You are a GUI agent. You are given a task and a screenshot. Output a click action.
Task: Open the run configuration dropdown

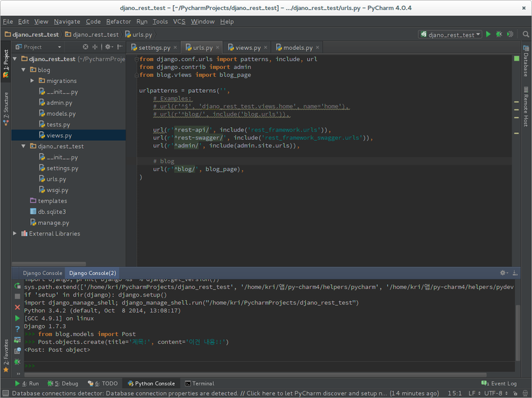click(450, 34)
